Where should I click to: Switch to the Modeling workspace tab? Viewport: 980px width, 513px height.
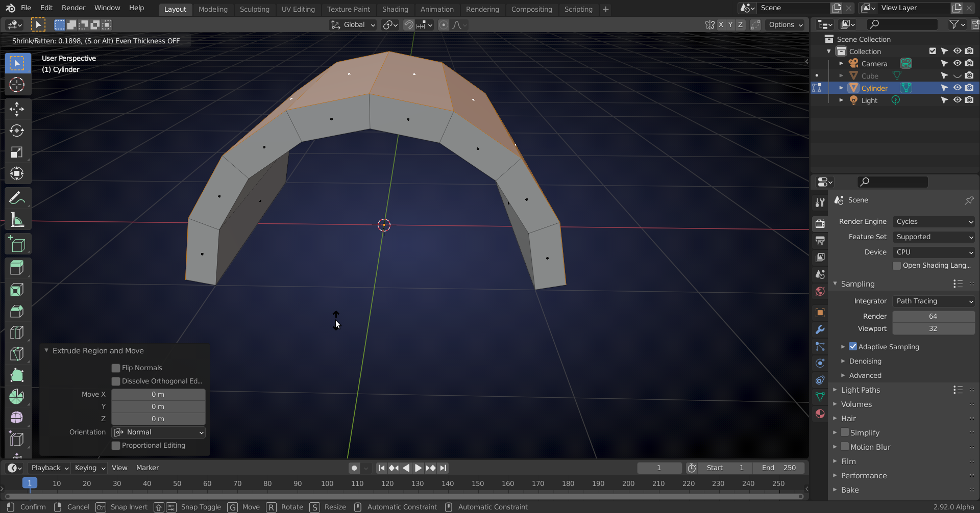pos(213,9)
